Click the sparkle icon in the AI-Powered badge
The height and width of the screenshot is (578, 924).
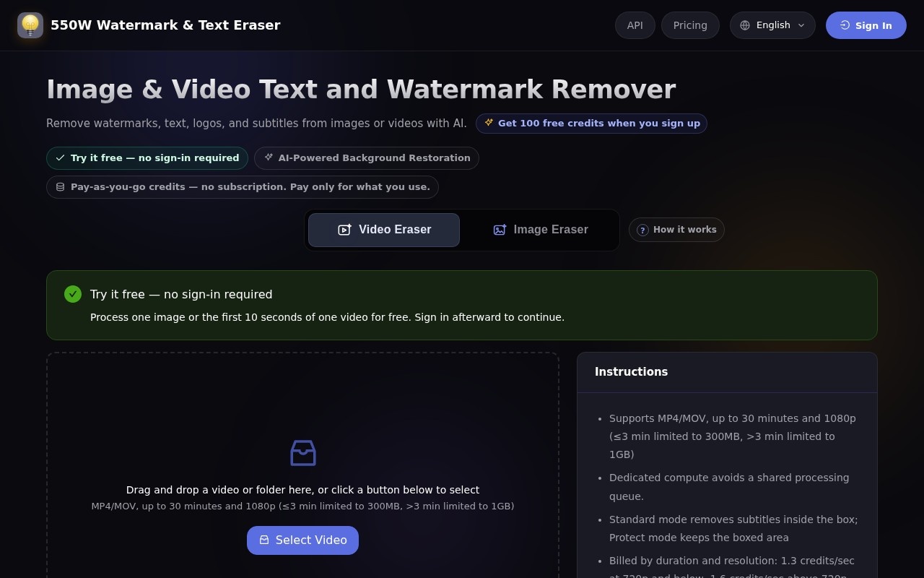click(269, 158)
